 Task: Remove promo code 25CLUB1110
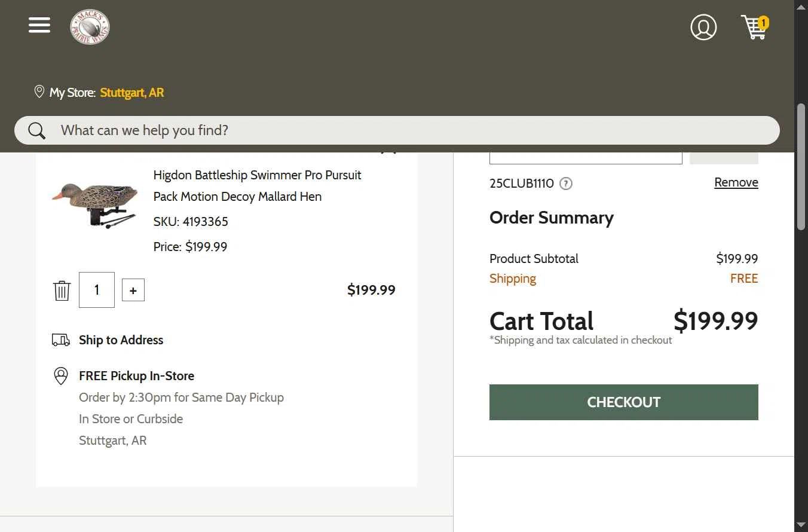[x=736, y=182]
